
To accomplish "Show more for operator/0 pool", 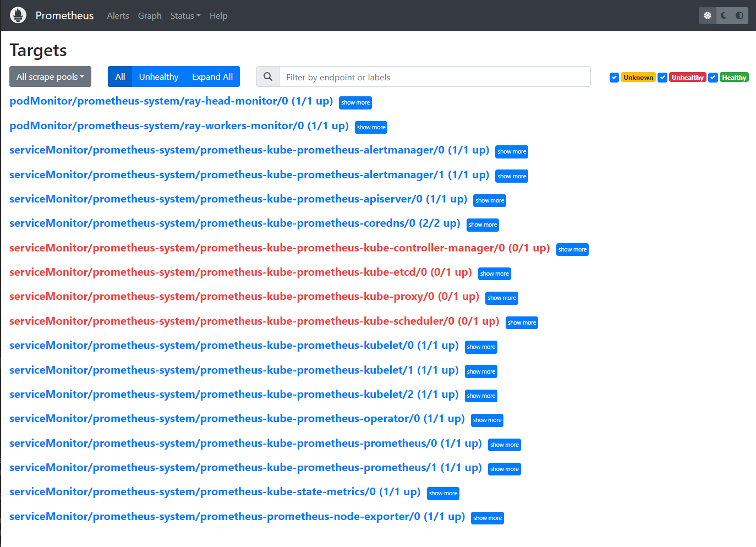I will point(487,420).
